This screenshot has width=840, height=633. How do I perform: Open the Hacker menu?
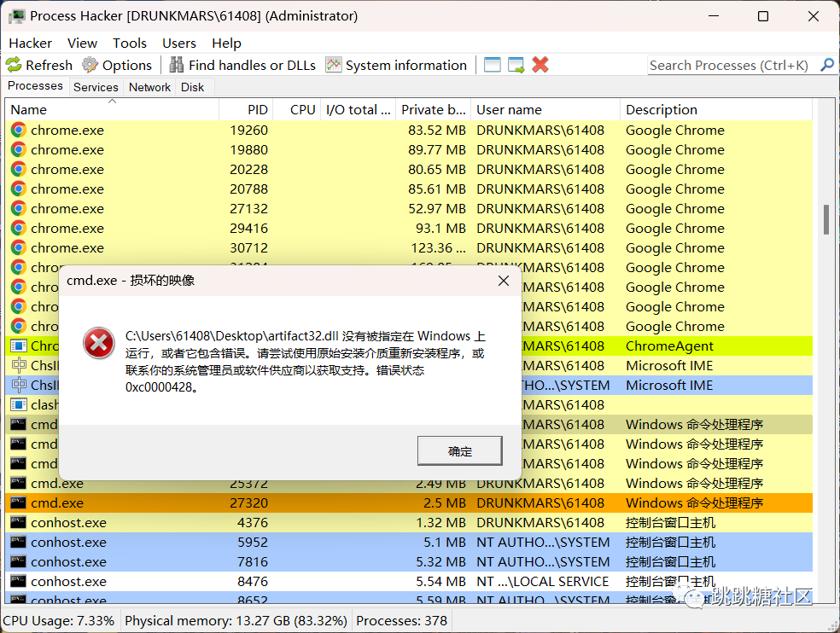(x=31, y=44)
